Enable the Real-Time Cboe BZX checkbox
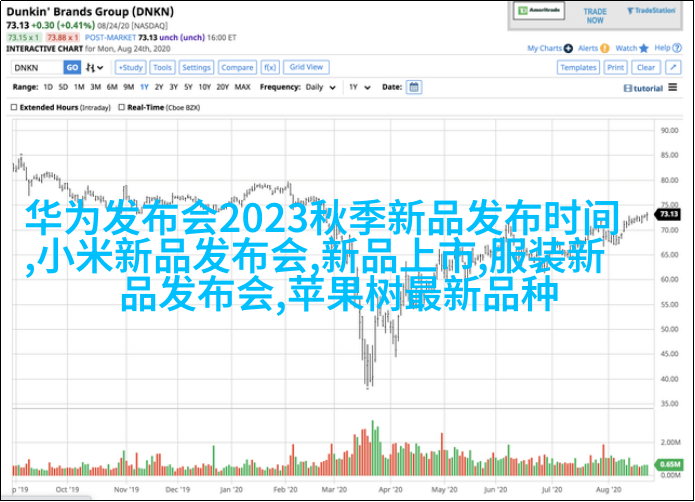 tap(121, 107)
